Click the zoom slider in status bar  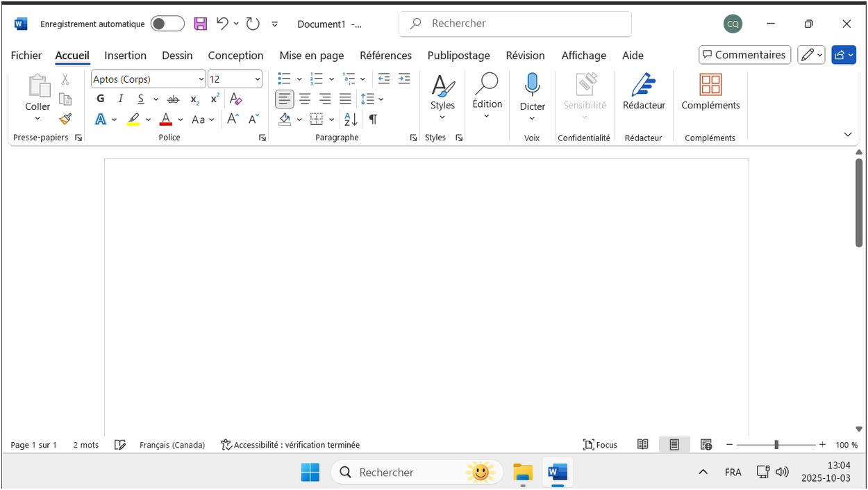pyautogui.click(x=776, y=445)
